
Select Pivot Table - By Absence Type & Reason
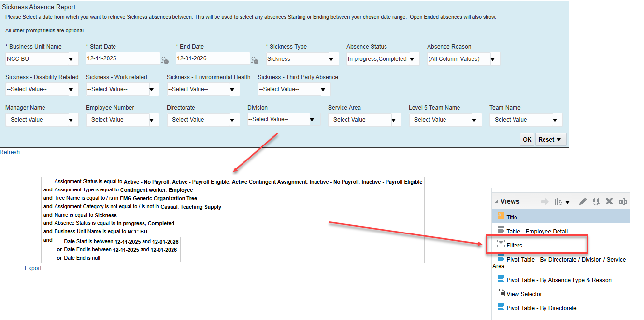tap(559, 280)
